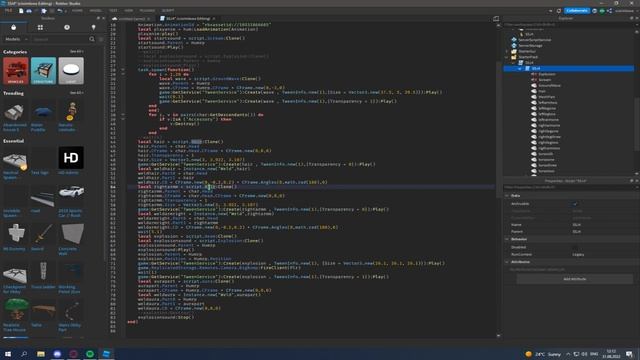The width and height of the screenshot is (640, 360).
Task: Select the Sword model thumbnail
Action: pyautogui.click(x=43, y=233)
